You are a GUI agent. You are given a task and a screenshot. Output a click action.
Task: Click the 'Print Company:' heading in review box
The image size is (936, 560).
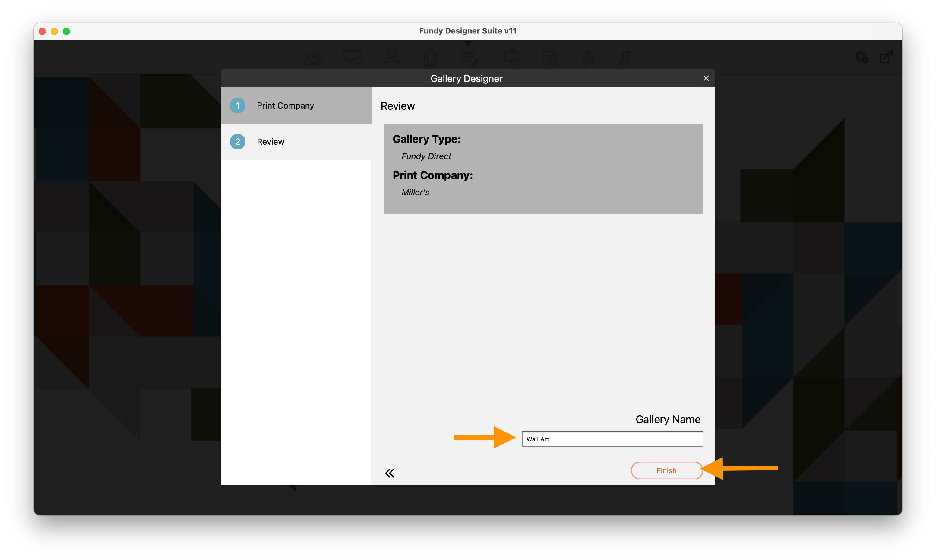click(432, 175)
